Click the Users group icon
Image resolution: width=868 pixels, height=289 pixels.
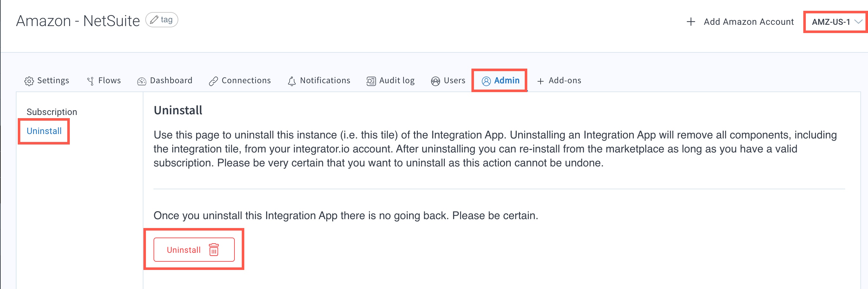point(435,81)
